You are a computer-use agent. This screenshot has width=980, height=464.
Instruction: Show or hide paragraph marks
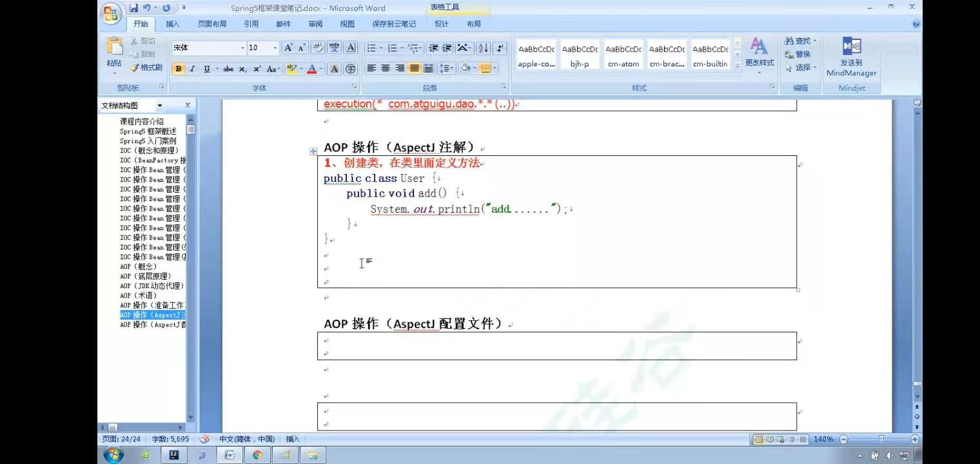[500, 48]
